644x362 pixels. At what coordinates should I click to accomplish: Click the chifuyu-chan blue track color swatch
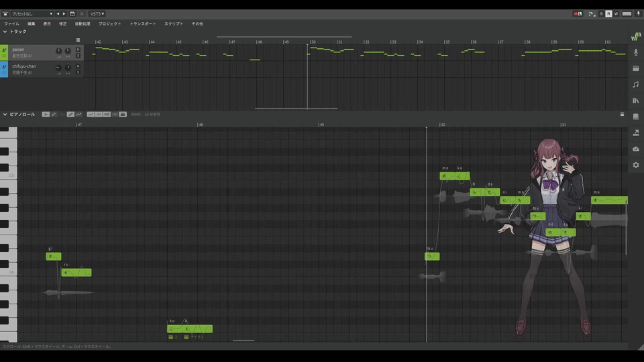pyautogui.click(x=4, y=69)
